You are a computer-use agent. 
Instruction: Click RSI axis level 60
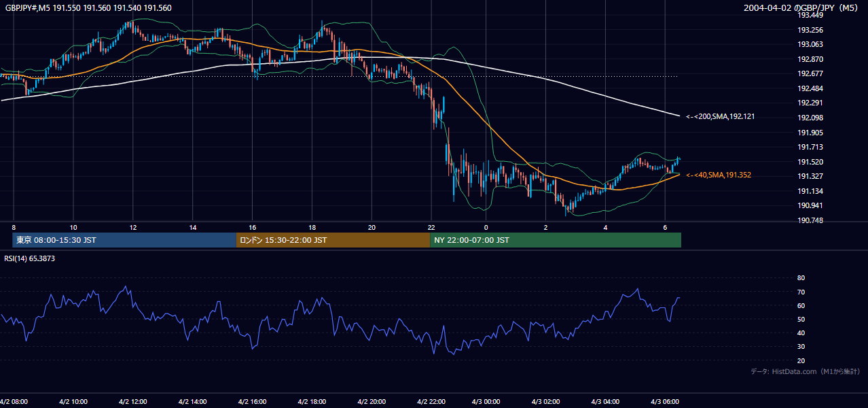(x=801, y=305)
